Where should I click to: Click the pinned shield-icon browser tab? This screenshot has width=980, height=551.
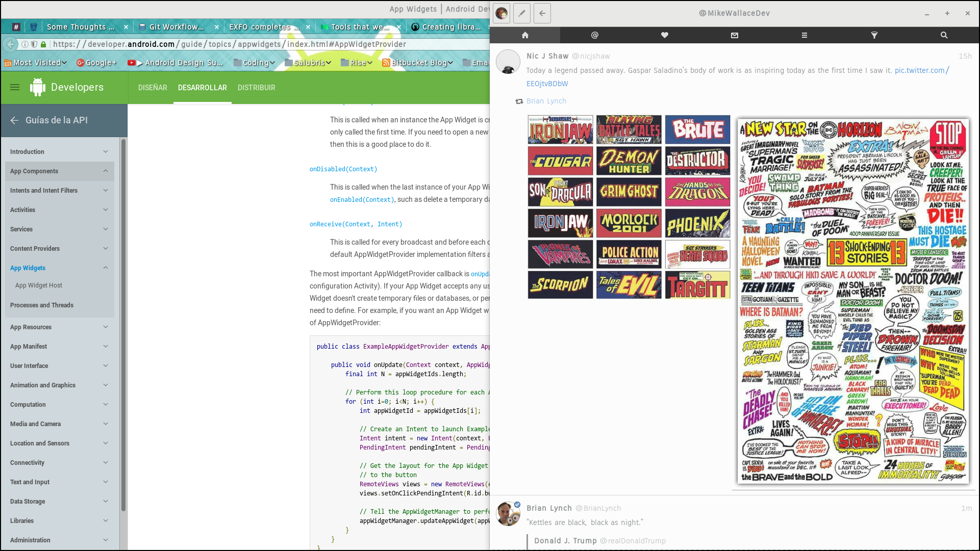pos(34,27)
